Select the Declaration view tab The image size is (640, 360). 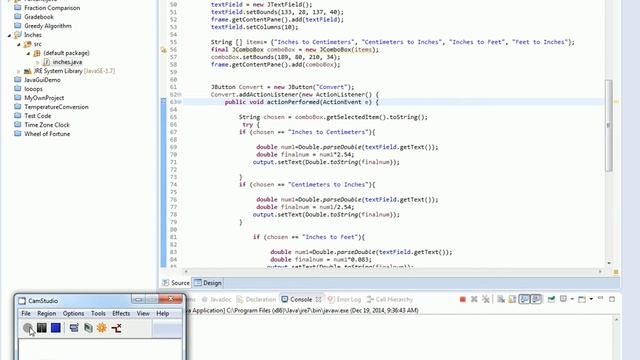[x=256, y=300]
